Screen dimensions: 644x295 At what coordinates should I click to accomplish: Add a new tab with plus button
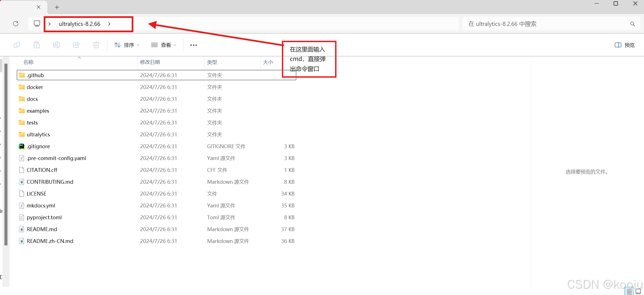[x=57, y=7]
